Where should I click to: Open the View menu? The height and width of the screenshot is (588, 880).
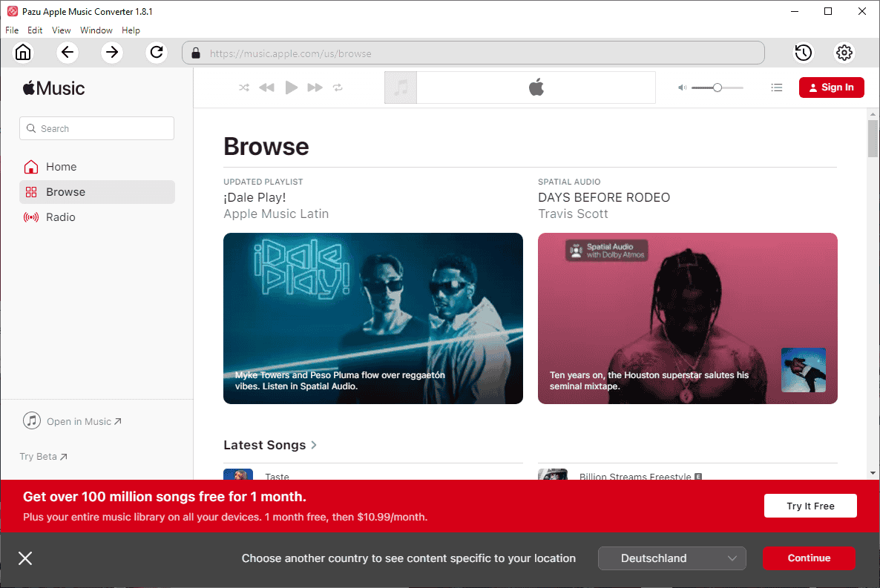click(x=61, y=30)
